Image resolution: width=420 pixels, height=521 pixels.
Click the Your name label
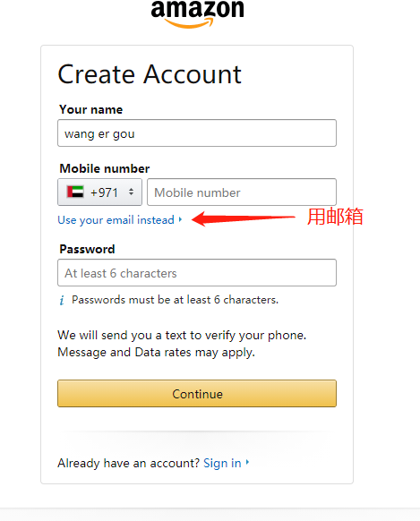coord(91,109)
